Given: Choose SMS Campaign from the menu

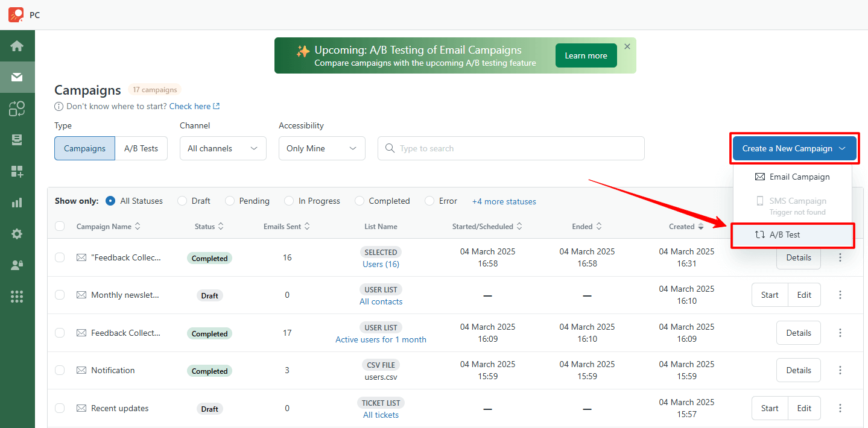Looking at the screenshot, I should click(x=793, y=206).
